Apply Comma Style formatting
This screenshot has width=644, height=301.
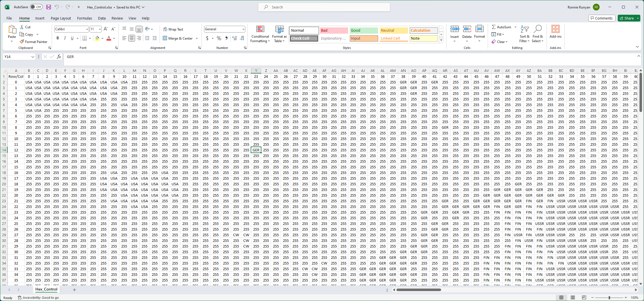226,38
